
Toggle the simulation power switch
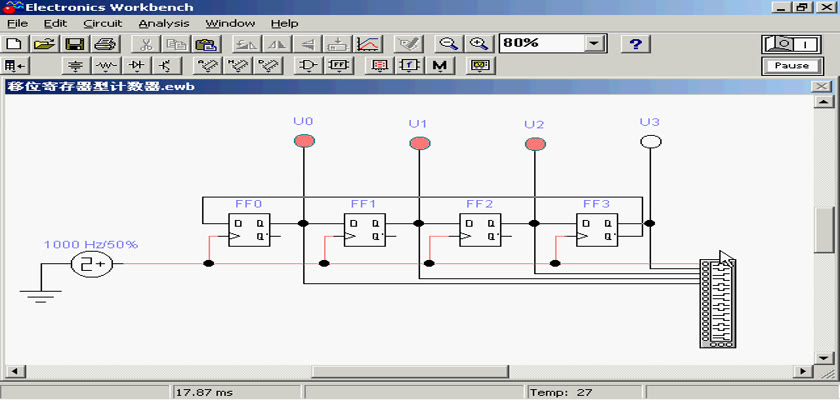tap(791, 44)
